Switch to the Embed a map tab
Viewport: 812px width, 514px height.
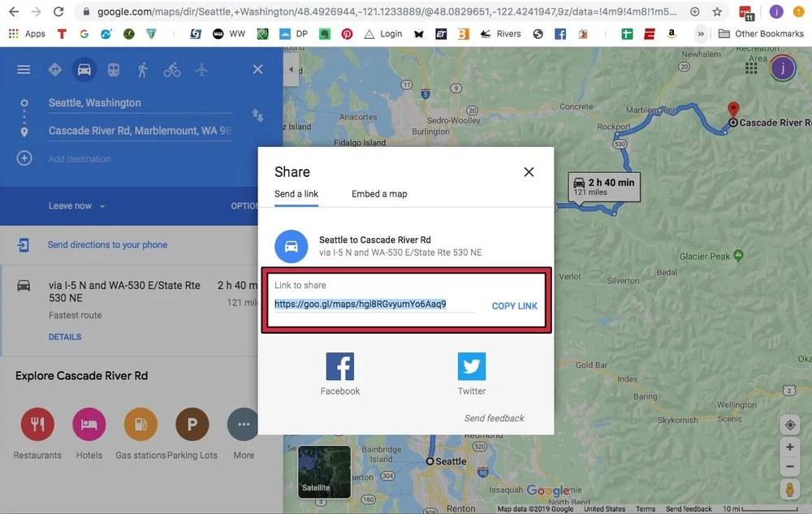pos(379,193)
